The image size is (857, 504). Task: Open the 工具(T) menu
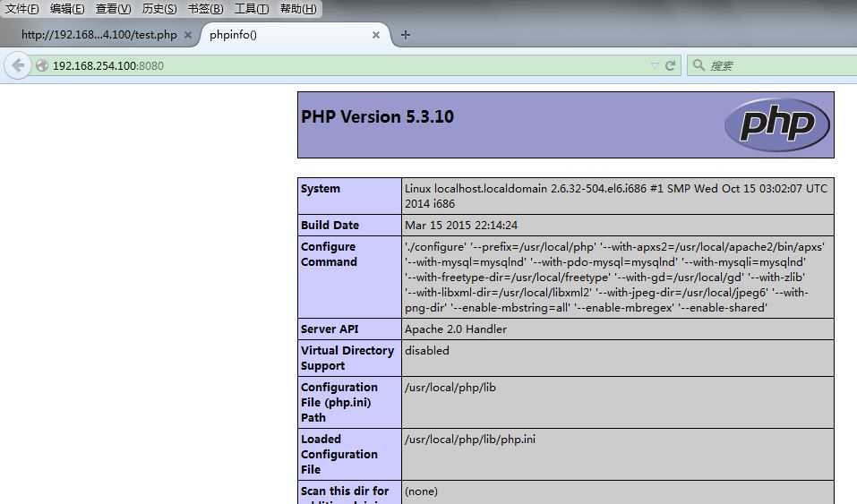252,9
